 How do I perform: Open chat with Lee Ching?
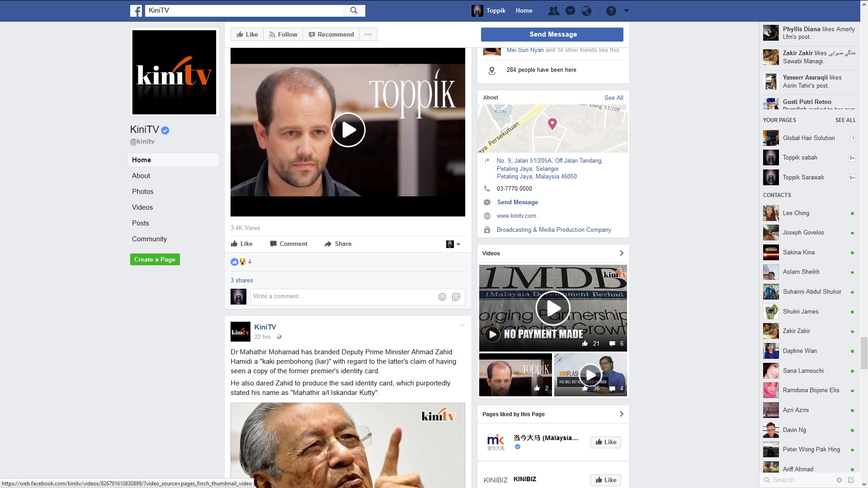click(809, 213)
